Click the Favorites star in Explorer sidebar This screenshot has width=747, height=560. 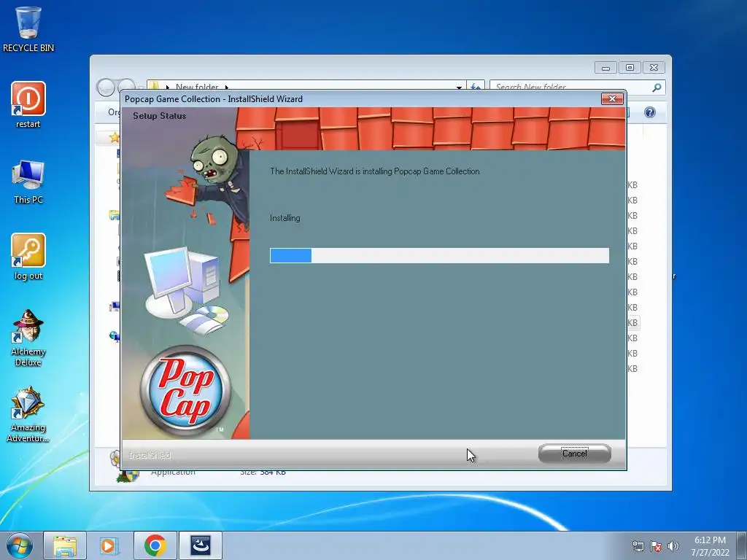[115, 138]
